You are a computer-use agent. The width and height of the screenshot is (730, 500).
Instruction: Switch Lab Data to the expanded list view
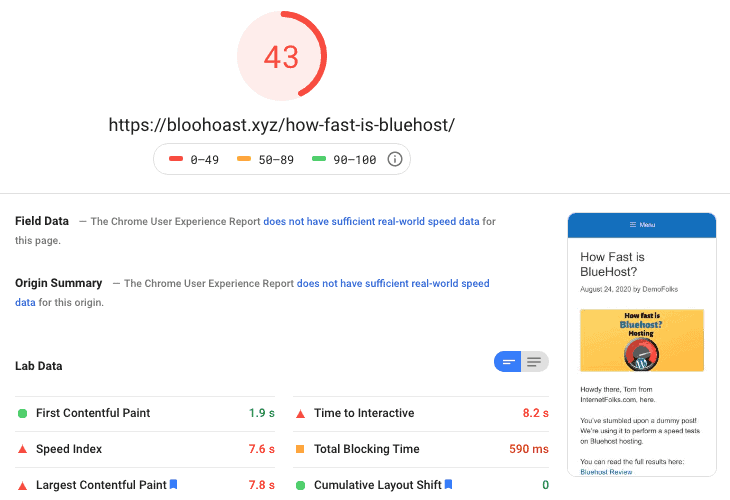pos(535,362)
